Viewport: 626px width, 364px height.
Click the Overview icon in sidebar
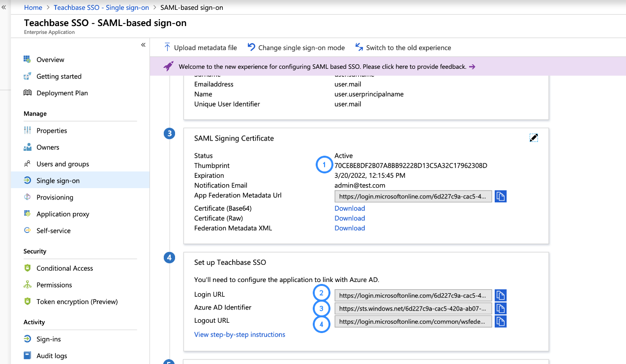click(27, 59)
